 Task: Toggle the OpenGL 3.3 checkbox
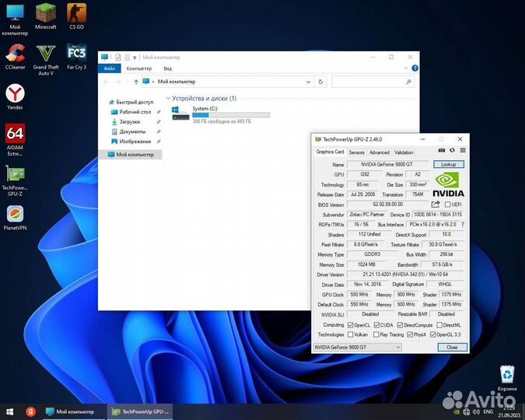tap(432, 334)
